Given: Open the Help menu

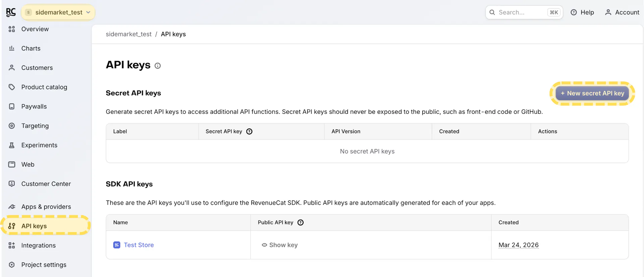Looking at the screenshot, I should point(582,12).
